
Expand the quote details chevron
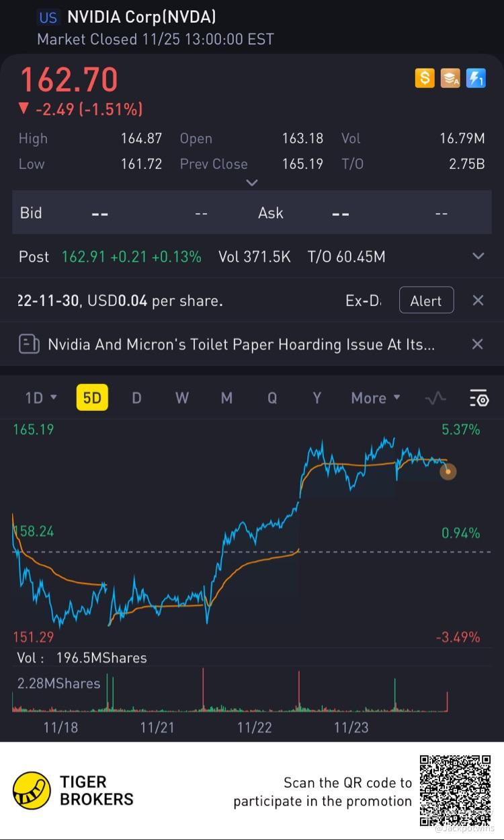coord(252,183)
